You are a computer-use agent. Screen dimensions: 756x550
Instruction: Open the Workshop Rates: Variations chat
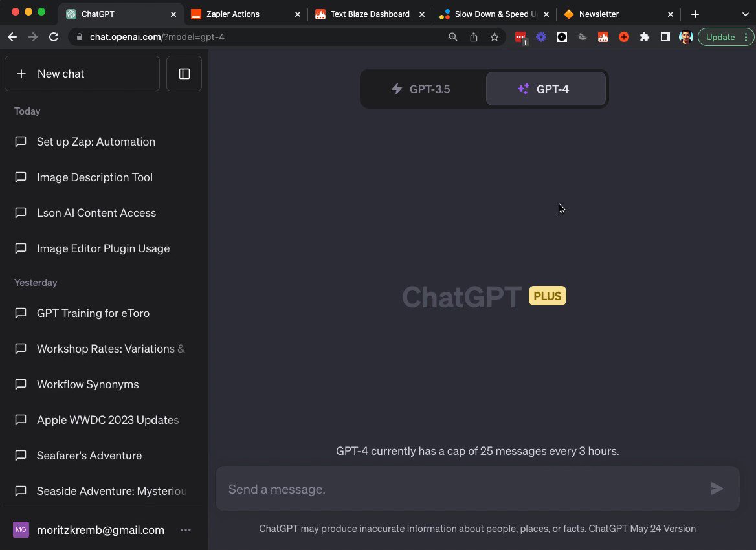[x=103, y=349]
